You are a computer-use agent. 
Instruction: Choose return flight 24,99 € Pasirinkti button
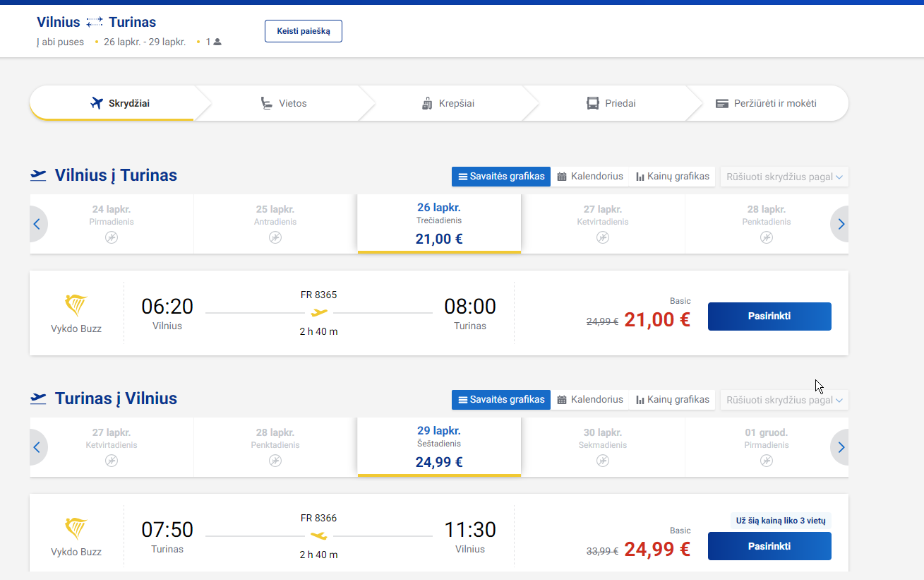click(x=769, y=546)
